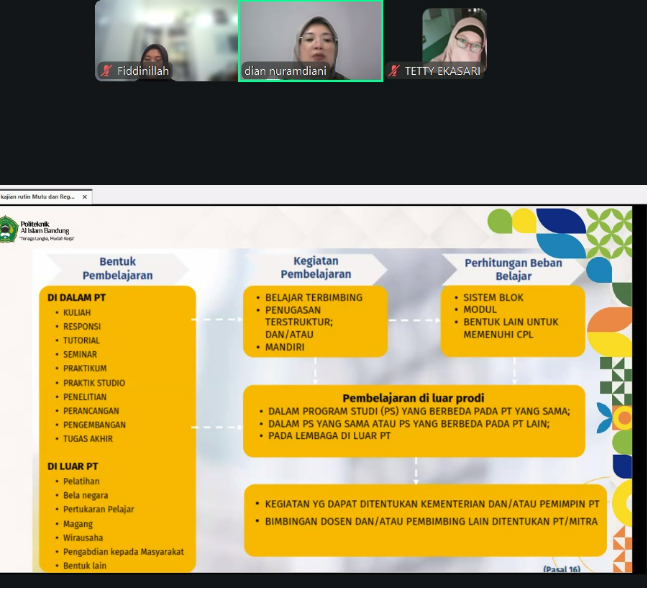Click the 'Kegiatan Pembelajaran' heading
647x589 pixels.
(x=315, y=267)
